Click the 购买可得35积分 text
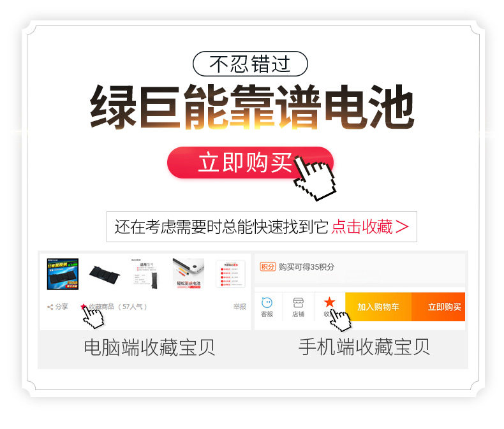This screenshot has width=504, height=429. coord(306,267)
